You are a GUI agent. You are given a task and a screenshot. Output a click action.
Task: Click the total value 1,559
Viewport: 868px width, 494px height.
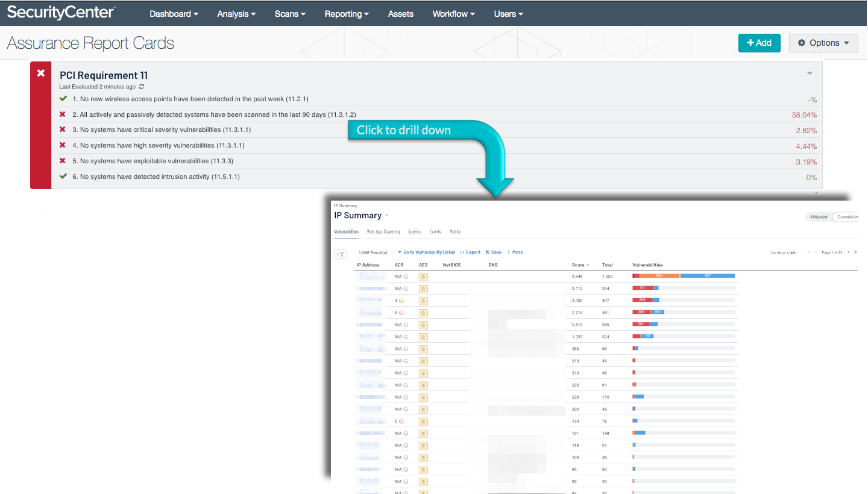click(608, 277)
